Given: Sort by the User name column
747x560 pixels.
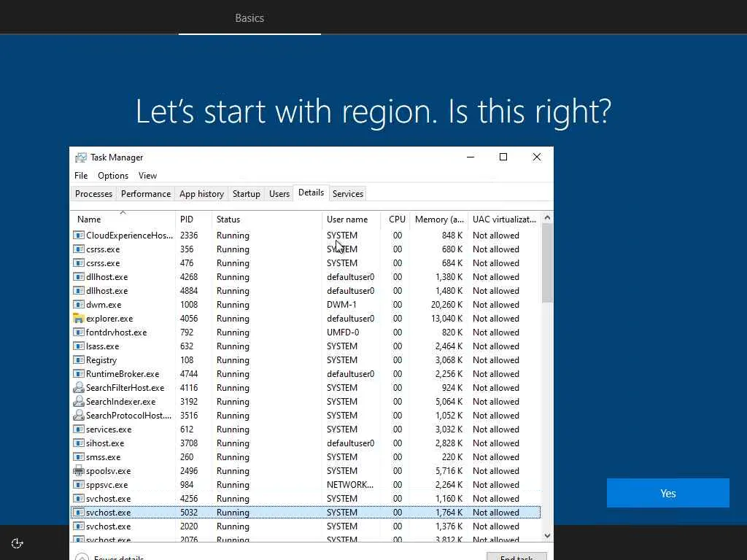Looking at the screenshot, I should click(351, 219).
